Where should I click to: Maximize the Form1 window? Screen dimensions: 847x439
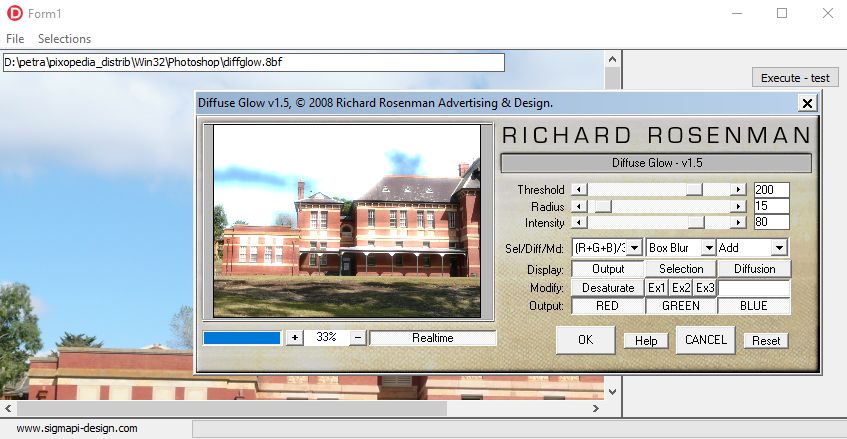(782, 13)
